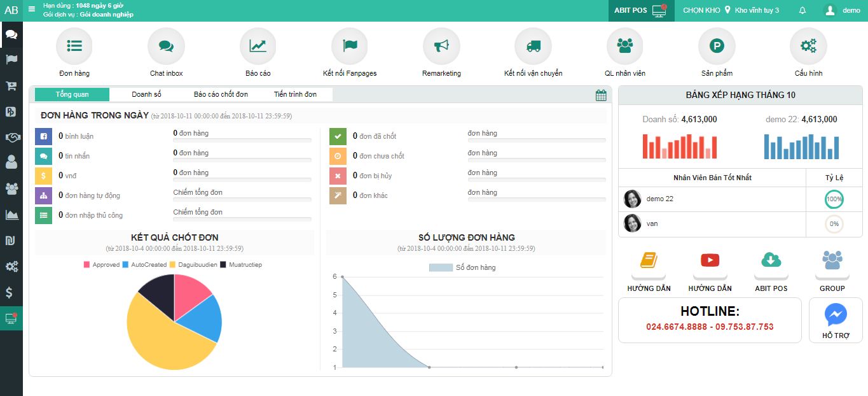The height and width of the screenshot is (396, 868).
Task: Open the Cấu hình gears icon
Action: [x=808, y=46]
